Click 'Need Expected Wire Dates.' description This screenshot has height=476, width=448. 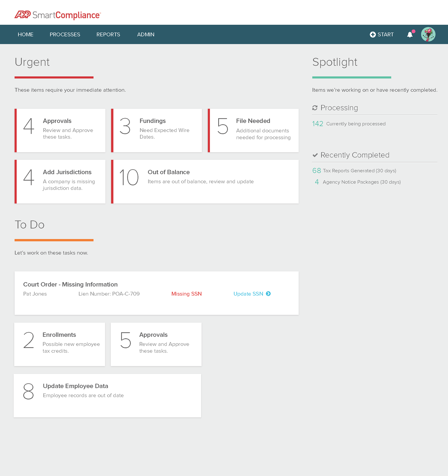[164, 134]
